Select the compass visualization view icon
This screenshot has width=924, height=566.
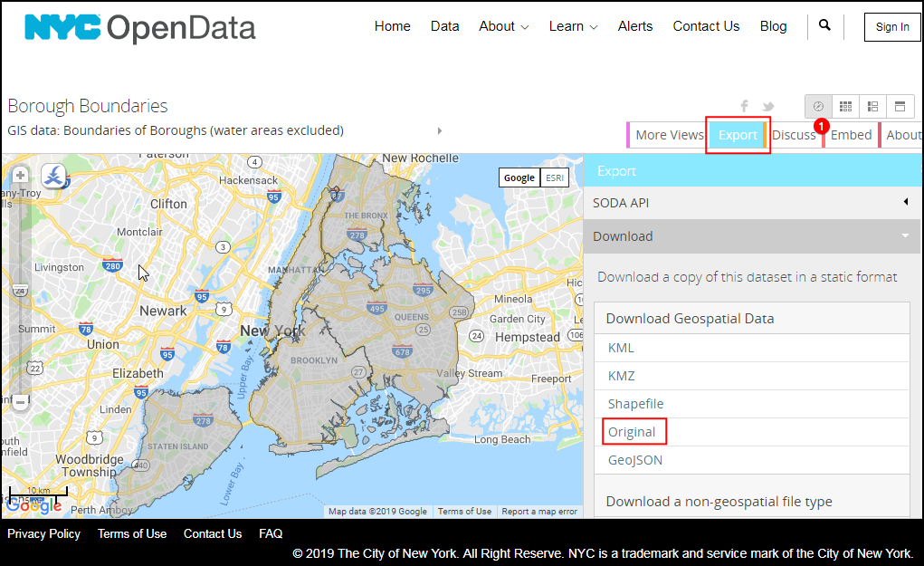coord(818,107)
